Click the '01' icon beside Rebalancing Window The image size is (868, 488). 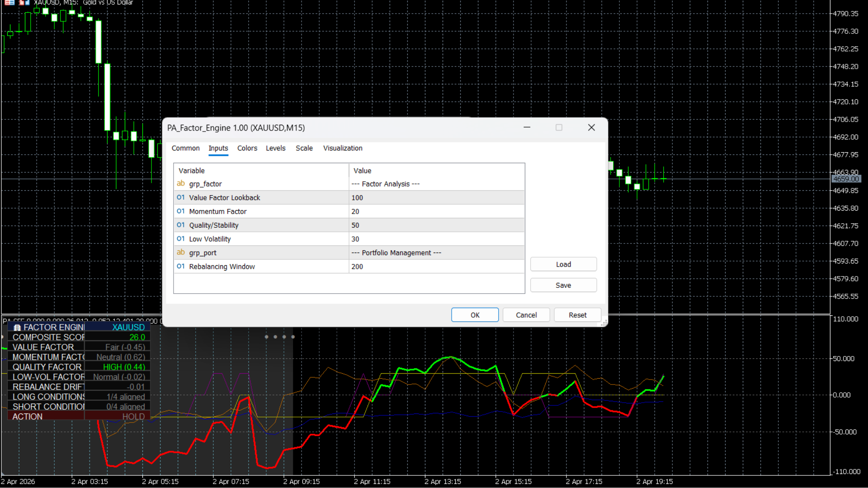(180, 266)
